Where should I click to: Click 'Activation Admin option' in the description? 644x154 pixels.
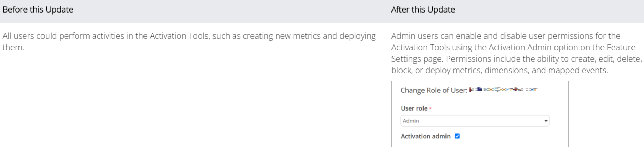pos(529,47)
